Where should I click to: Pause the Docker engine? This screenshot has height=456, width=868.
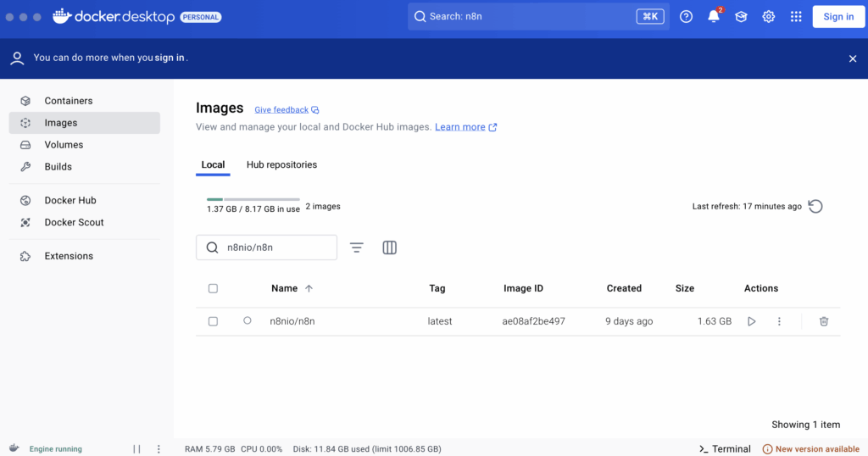click(136, 449)
